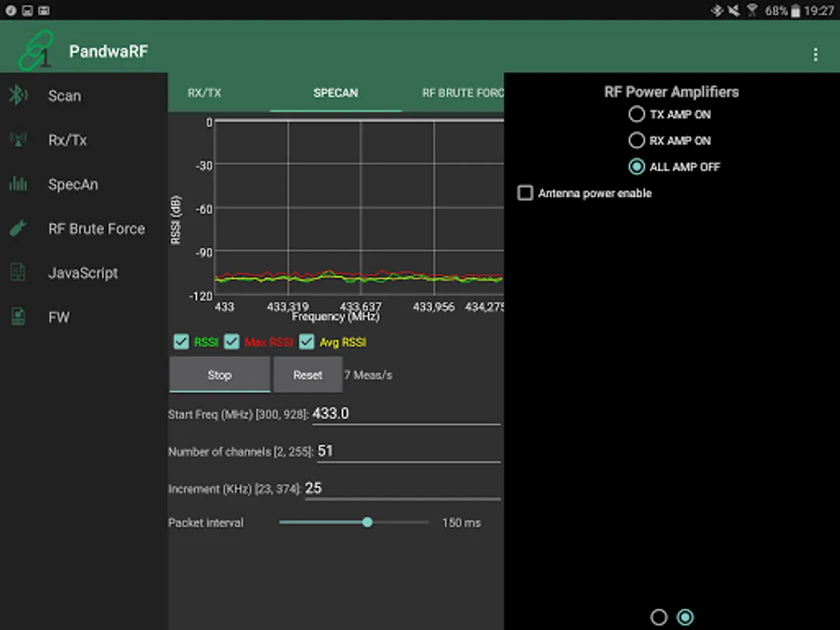Click the 'PandwaRF' app title
This screenshot has width=840, height=630.
coord(108,51)
